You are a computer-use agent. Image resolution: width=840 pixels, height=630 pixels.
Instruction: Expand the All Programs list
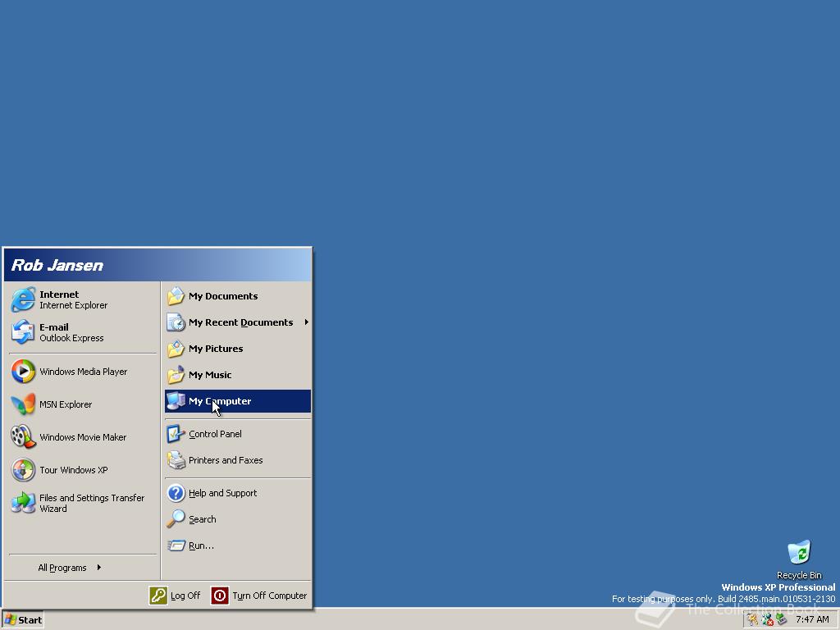tap(83, 568)
